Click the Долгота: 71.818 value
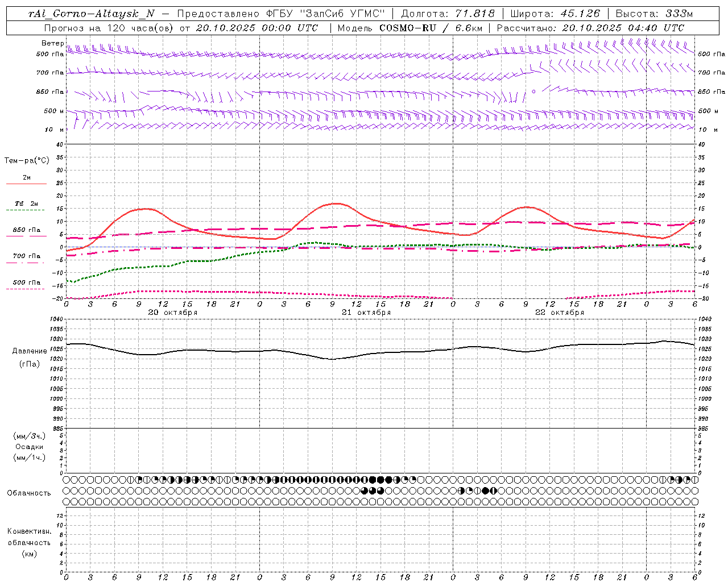The width and height of the screenshot is (728, 582). [x=448, y=14]
